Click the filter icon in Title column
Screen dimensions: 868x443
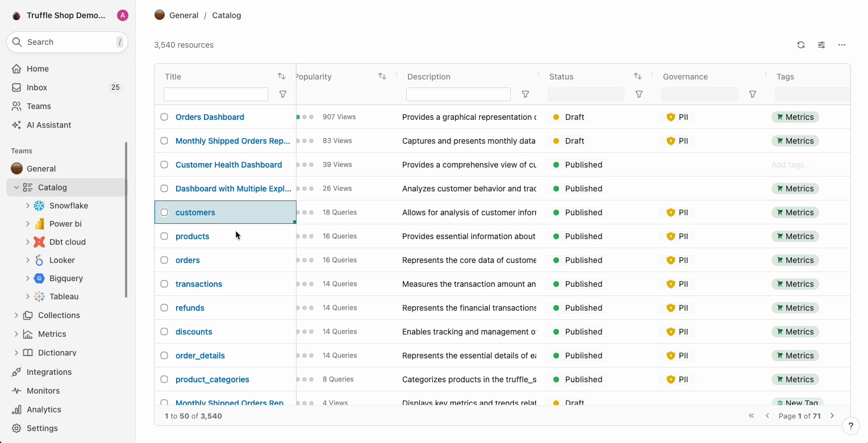[x=283, y=94]
